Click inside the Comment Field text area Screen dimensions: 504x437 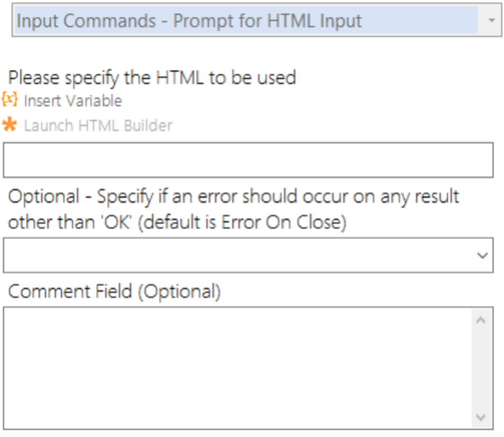238,366
